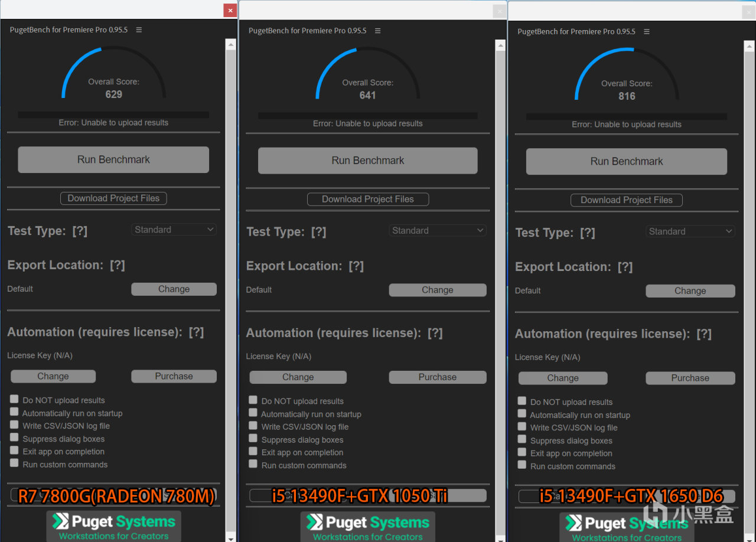Screen dimensions: 756x542
Task: Start Run Benchmark in the 641-score panel
Action: (368, 161)
